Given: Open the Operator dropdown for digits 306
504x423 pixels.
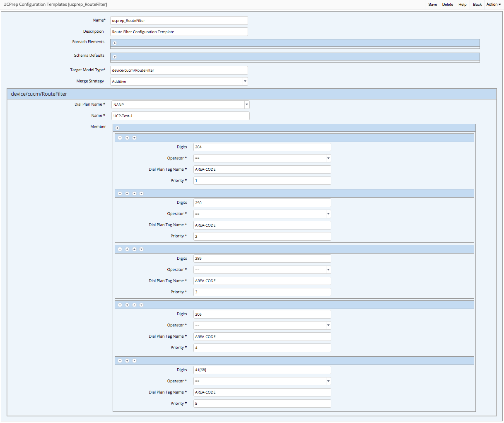Looking at the screenshot, I should tap(328, 326).
